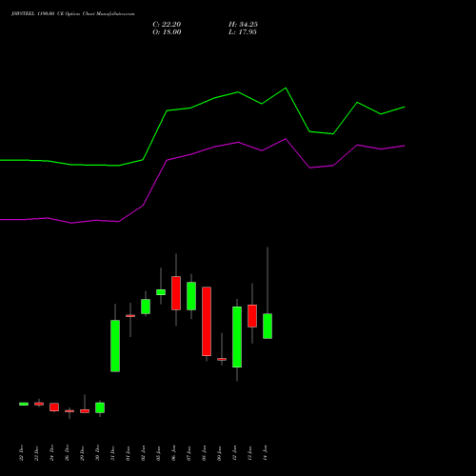The height and width of the screenshot is (476, 476).
Task: Click the tall green 12 Jan candlestick
Action: (x=237, y=337)
